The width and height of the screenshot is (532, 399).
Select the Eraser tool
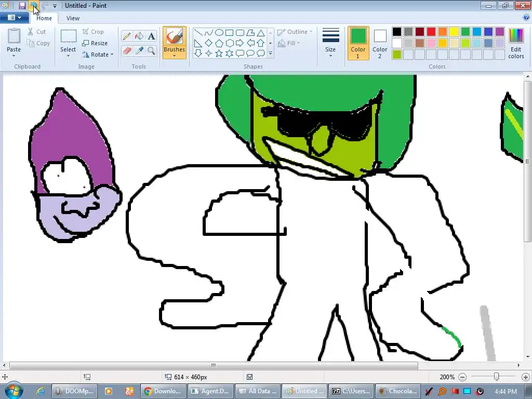tap(127, 50)
